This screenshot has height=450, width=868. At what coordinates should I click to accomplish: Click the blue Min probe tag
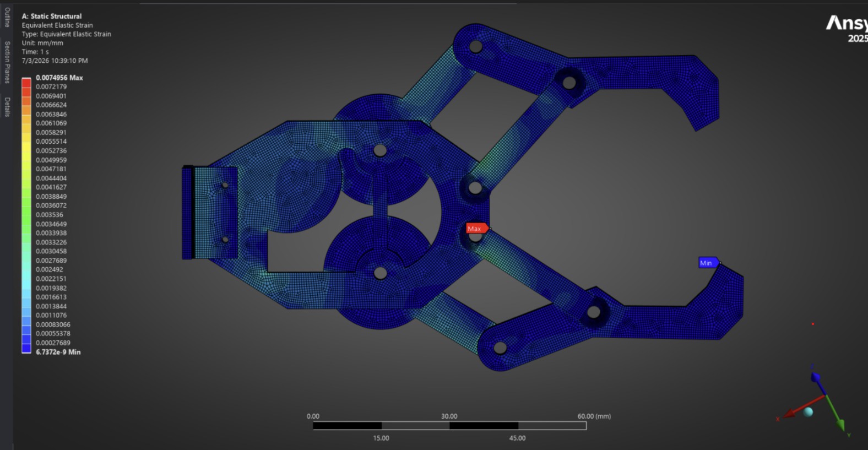coord(709,263)
